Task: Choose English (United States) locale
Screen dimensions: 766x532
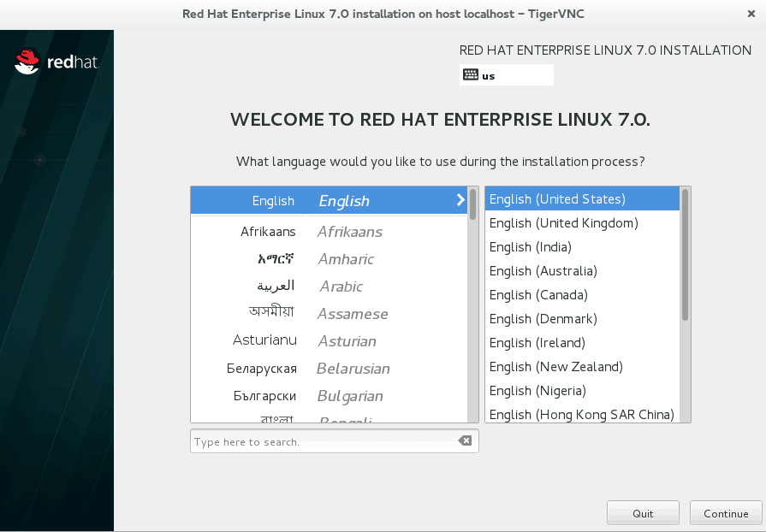Action: pyautogui.click(x=582, y=199)
